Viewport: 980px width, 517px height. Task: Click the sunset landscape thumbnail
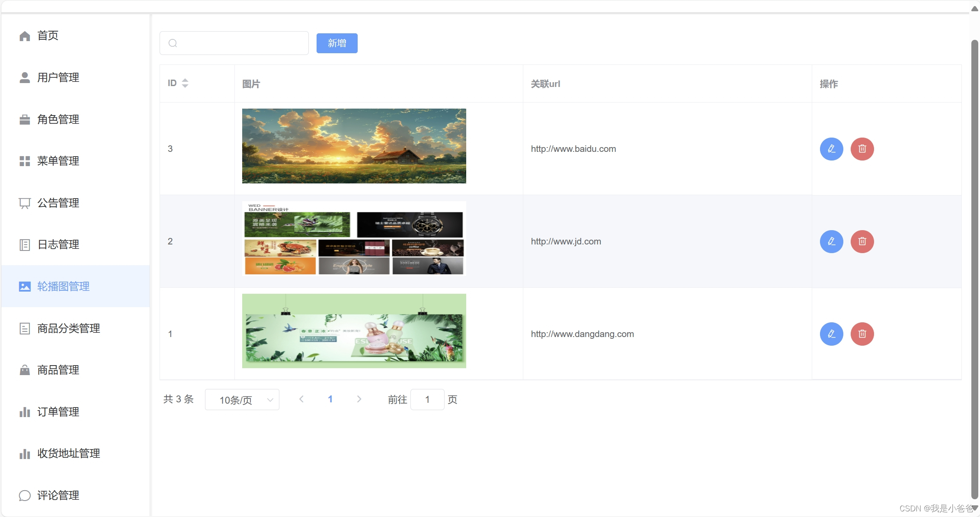click(x=354, y=146)
